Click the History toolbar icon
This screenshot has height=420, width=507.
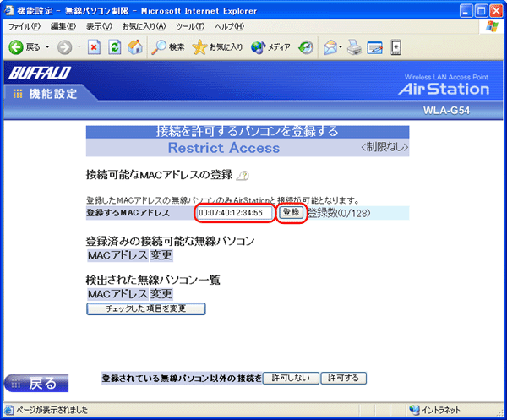point(306,47)
